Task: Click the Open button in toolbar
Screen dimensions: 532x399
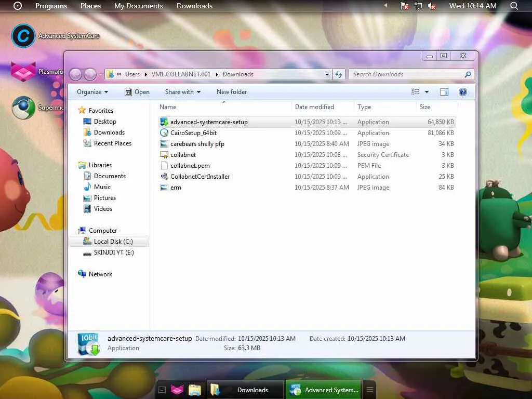Action: 137,92
